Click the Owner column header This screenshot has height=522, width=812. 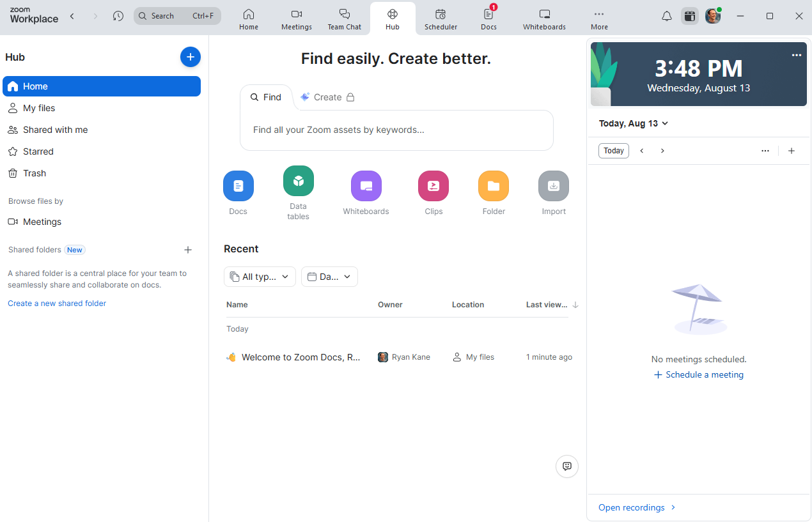tap(390, 305)
